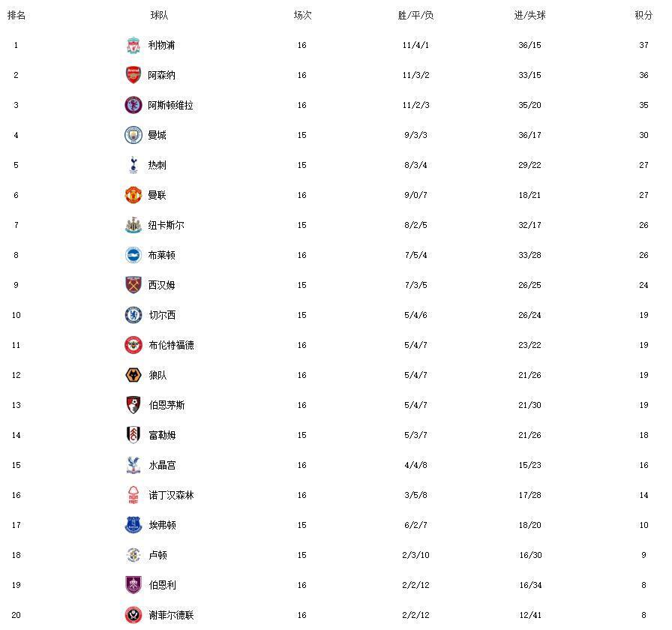
Task: Click the Manchester United crest icon
Action: click(x=133, y=195)
